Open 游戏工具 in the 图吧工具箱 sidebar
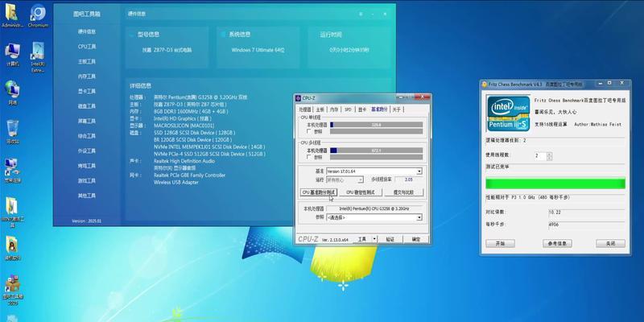The width and height of the screenshot is (644, 322). (87, 180)
